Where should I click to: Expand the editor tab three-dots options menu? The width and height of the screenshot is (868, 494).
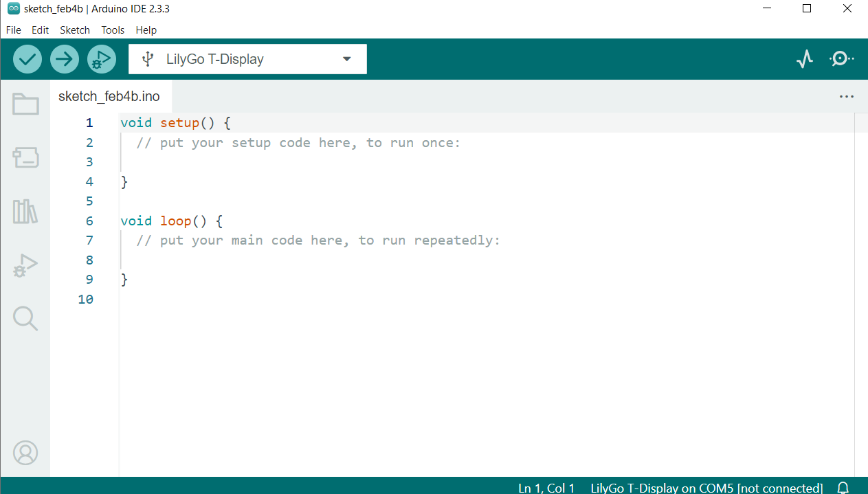[x=847, y=97]
